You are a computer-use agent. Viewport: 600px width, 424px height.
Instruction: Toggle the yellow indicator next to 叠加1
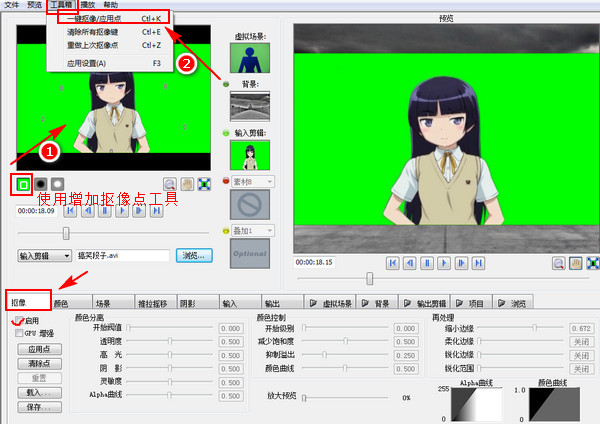click(x=226, y=231)
